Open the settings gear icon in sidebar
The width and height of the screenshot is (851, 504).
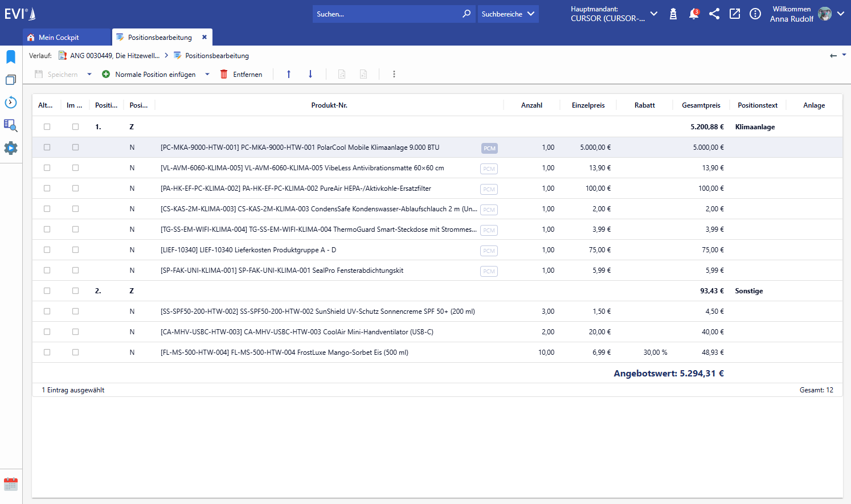point(11,148)
